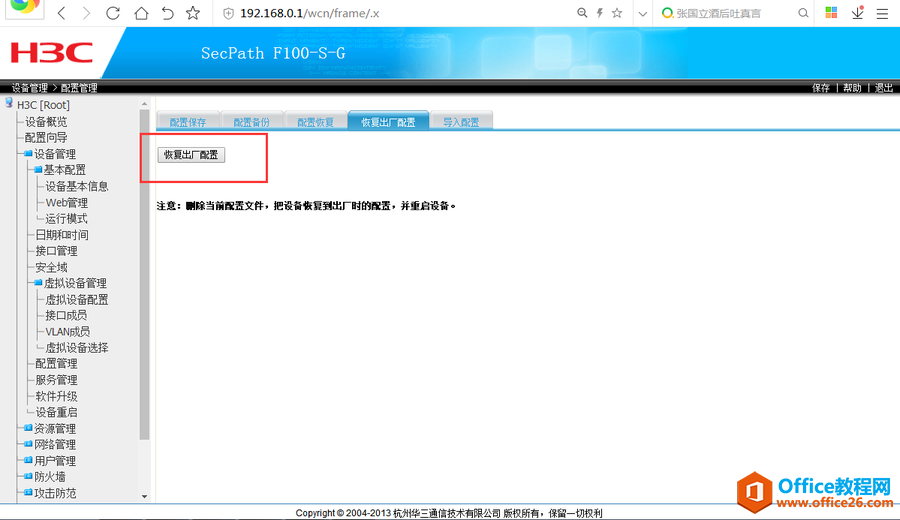Open 接口管理 in the tree
The image size is (900, 520).
(56, 251)
